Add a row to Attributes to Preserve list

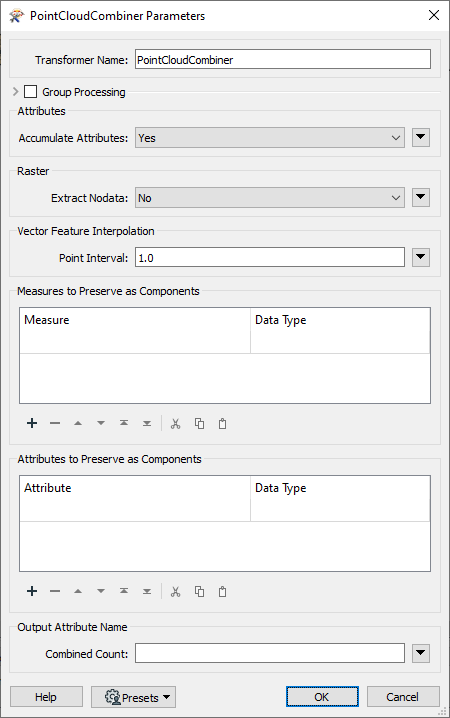click(x=32, y=591)
